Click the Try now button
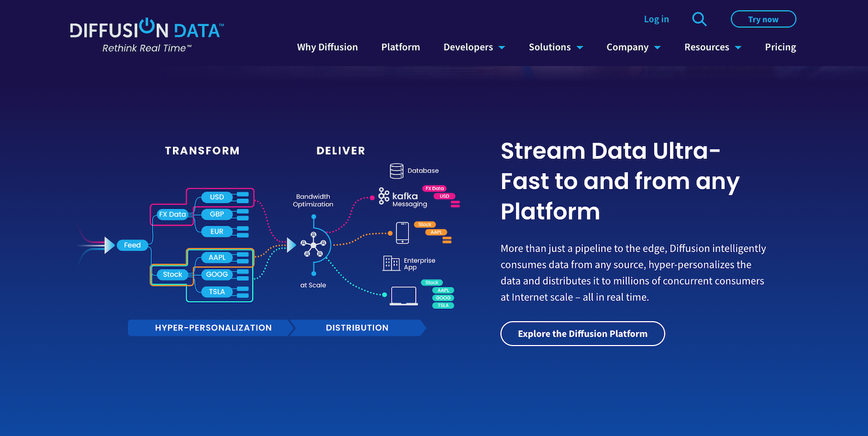868x436 pixels. pyautogui.click(x=763, y=19)
